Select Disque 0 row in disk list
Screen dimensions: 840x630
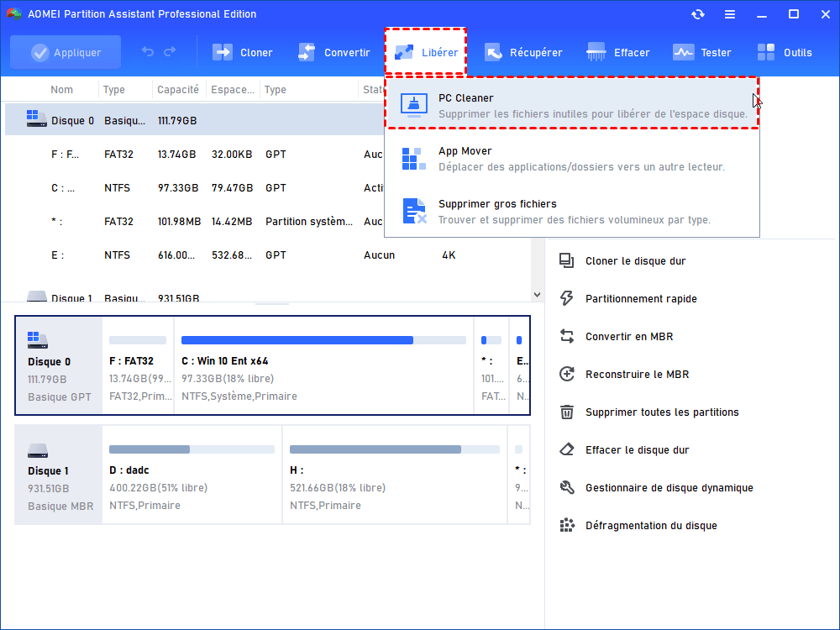click(195, 119)
